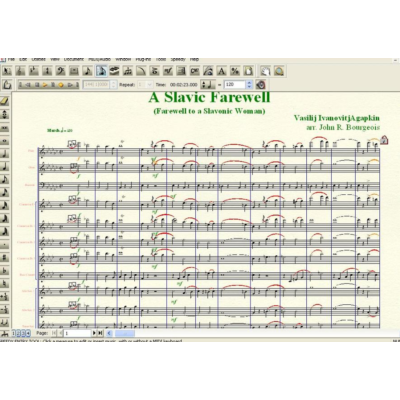Select the Tuplet tool in main palette

[128, 71]
